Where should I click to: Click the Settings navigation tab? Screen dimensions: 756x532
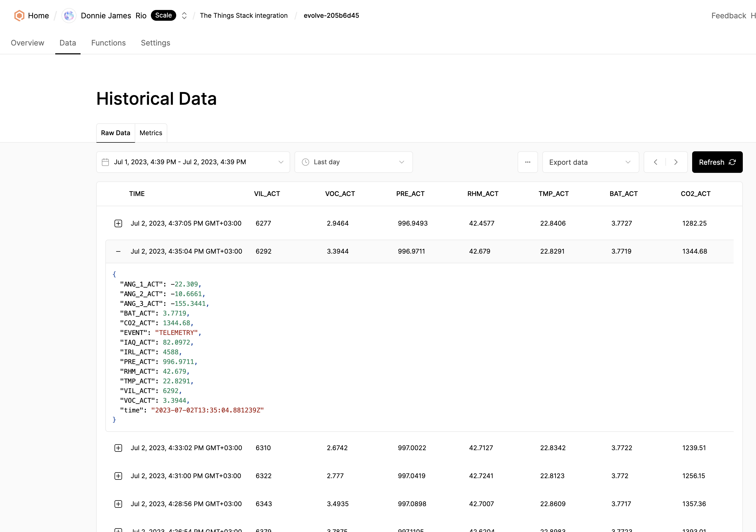coord(155,43)
